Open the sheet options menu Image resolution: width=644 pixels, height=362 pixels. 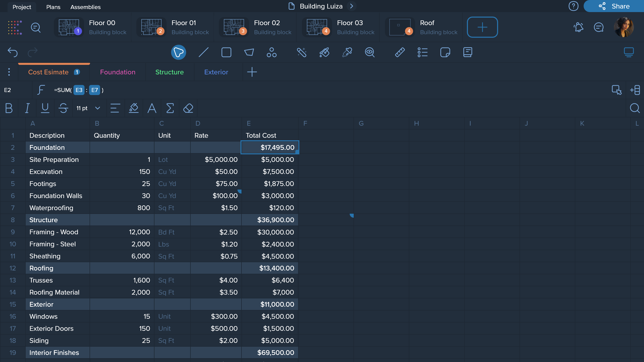9,72
